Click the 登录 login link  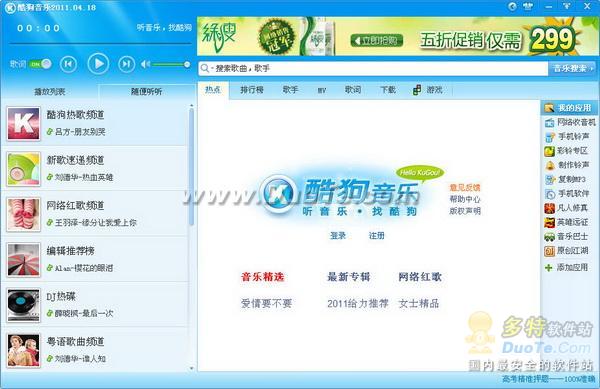pyautogui.click(x=338, y=236)
